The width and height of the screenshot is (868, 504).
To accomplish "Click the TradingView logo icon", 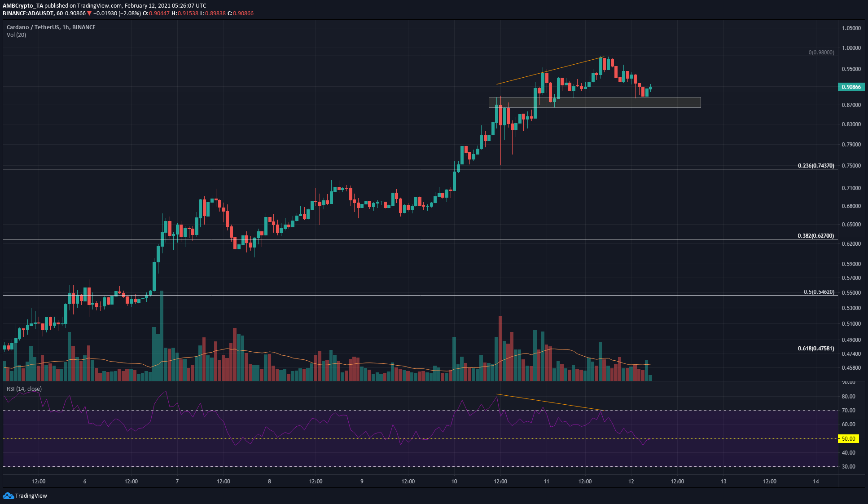I will click(x=8, y=495).
